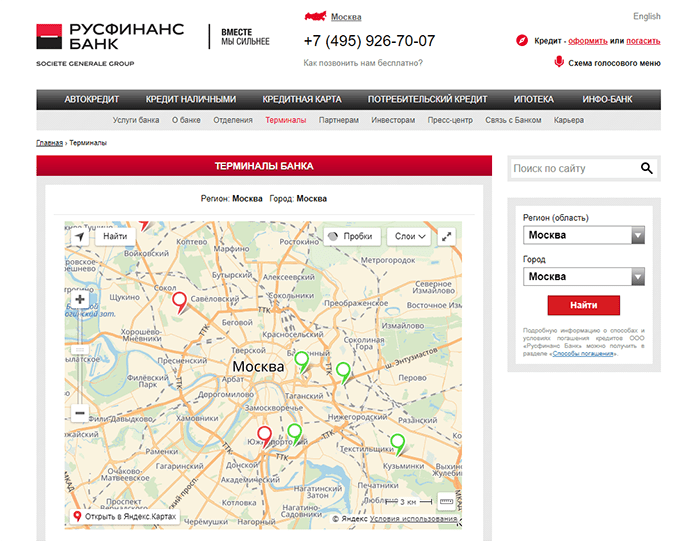Click Как позвонить нам бесплатно link
700x541 pixels.
(363, 63)
